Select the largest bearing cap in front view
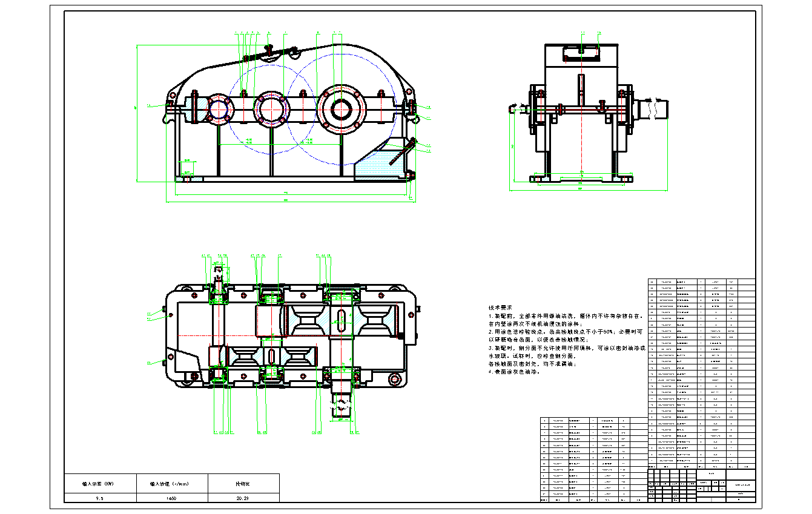This screenshot has width=812, height=514. (342, 110)
